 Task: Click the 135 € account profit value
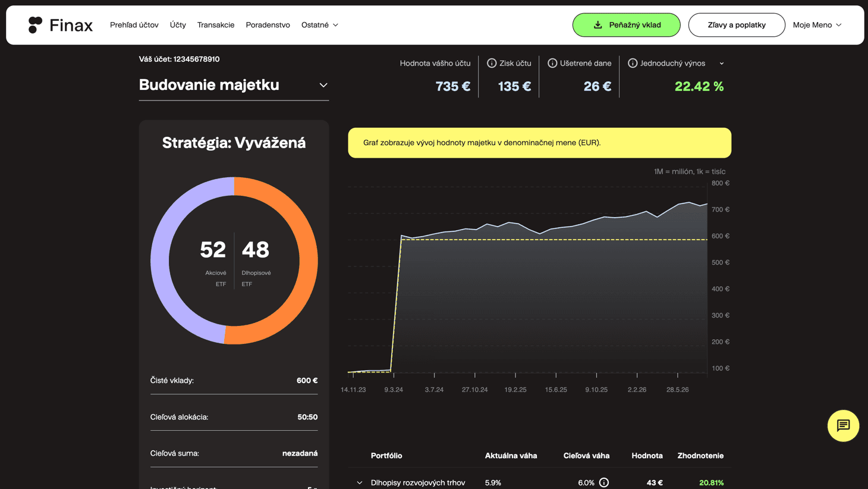[x=514, y=86]
